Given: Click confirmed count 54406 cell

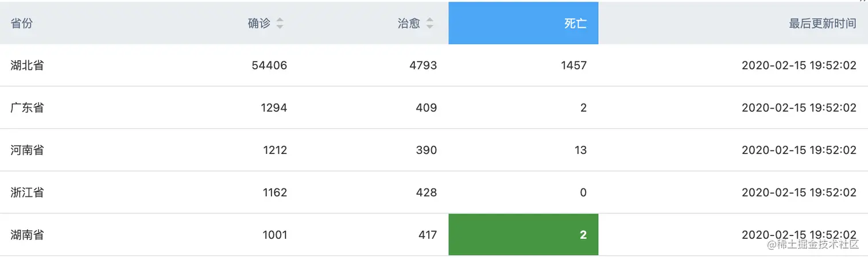Looking at the screenshot, I should (269, 65).
